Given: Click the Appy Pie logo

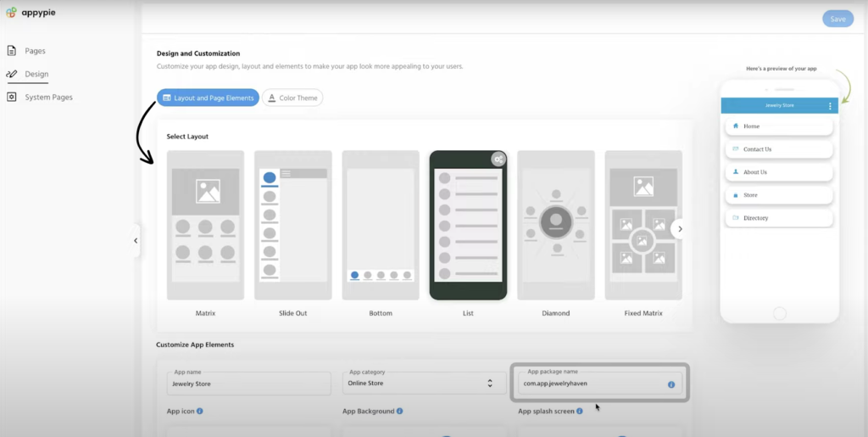Looking at the screenshot, I should [31, 12].
